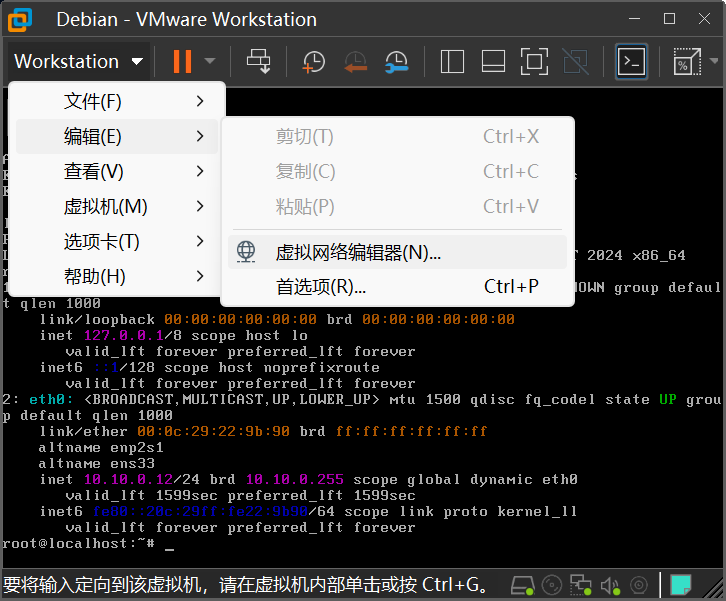Toggle the thumbnail bar view icon
Image resolution: width=726 pixels, height=601 pixels.
tap(492, 61)
